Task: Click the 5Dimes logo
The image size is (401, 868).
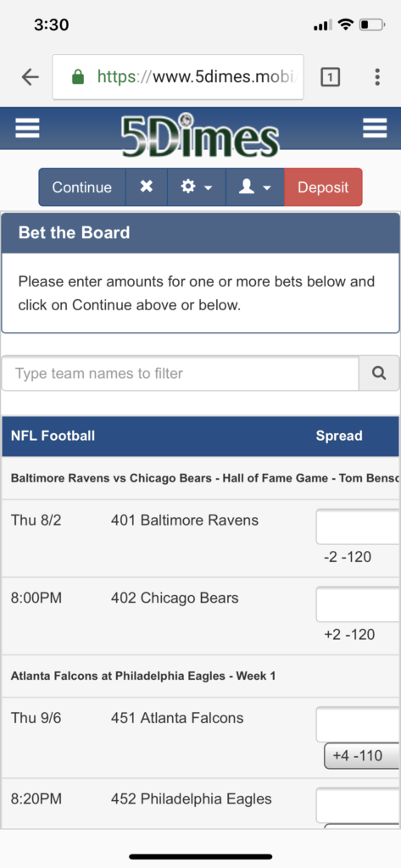Action: [200, 135]
